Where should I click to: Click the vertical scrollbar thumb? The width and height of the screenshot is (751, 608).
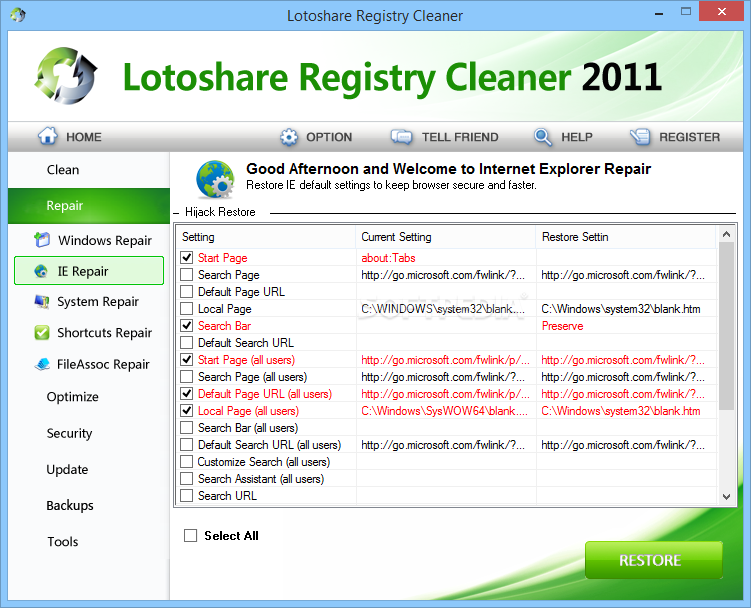[726, 326]
